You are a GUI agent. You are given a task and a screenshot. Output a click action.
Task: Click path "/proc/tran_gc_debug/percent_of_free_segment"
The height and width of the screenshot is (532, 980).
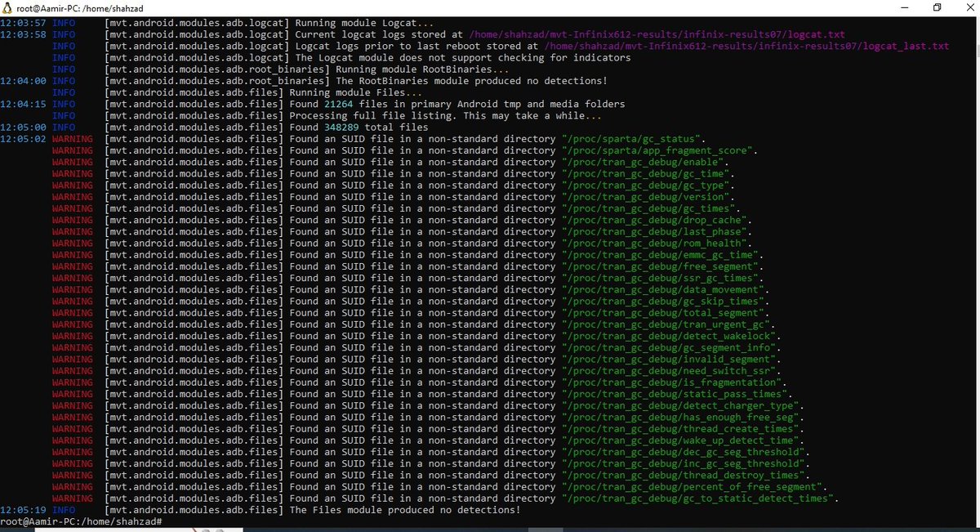point(693,487)
